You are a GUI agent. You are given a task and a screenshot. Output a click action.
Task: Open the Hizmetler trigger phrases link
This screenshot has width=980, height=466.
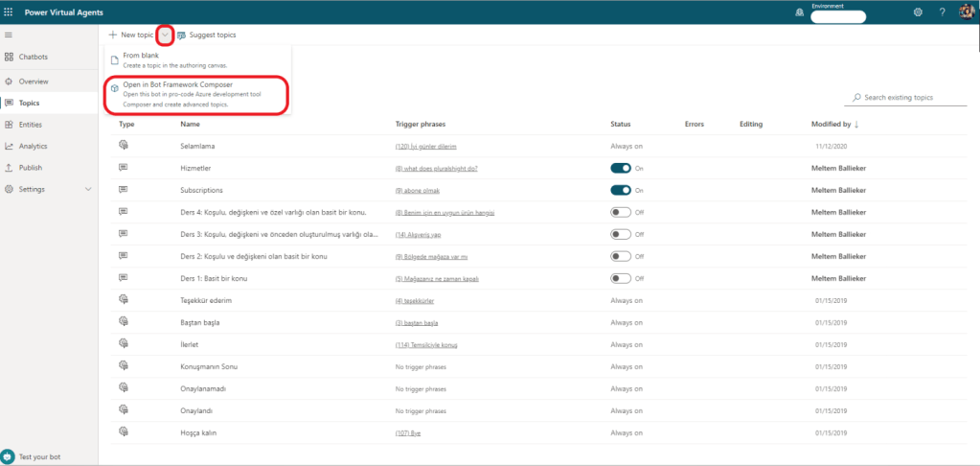click(x=436, y=168)
